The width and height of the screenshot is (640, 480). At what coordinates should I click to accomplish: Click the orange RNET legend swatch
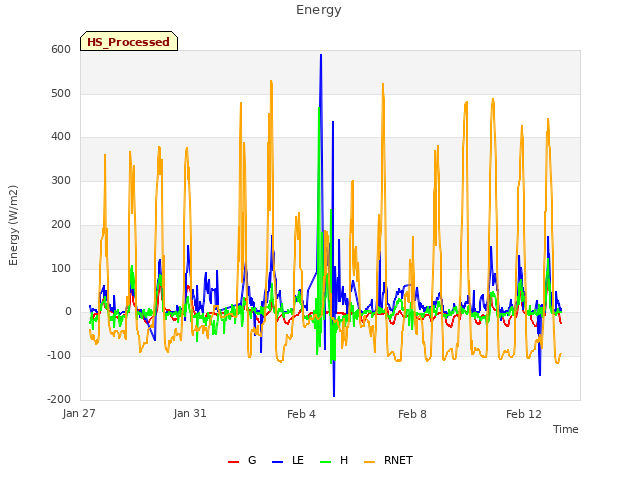click(x=369, y=462)
